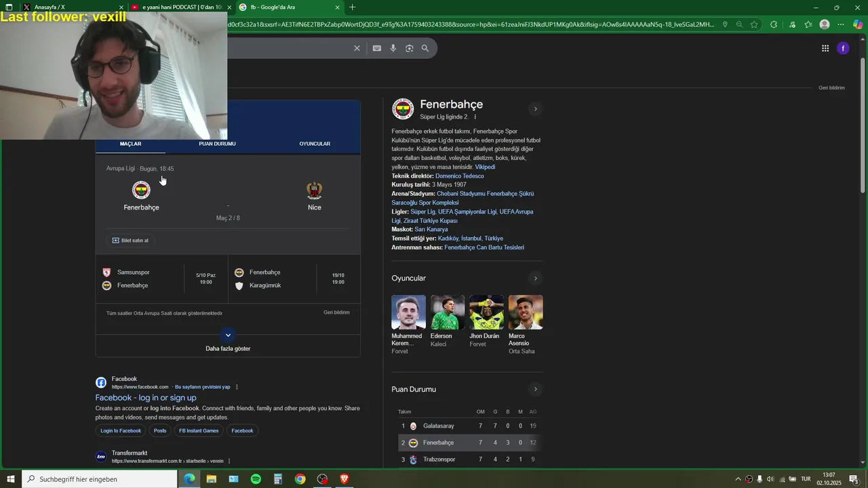Open Edge profile avatar in toolbar
The height and width of the screenshot is (488, 868).
[x=825, y=24]
